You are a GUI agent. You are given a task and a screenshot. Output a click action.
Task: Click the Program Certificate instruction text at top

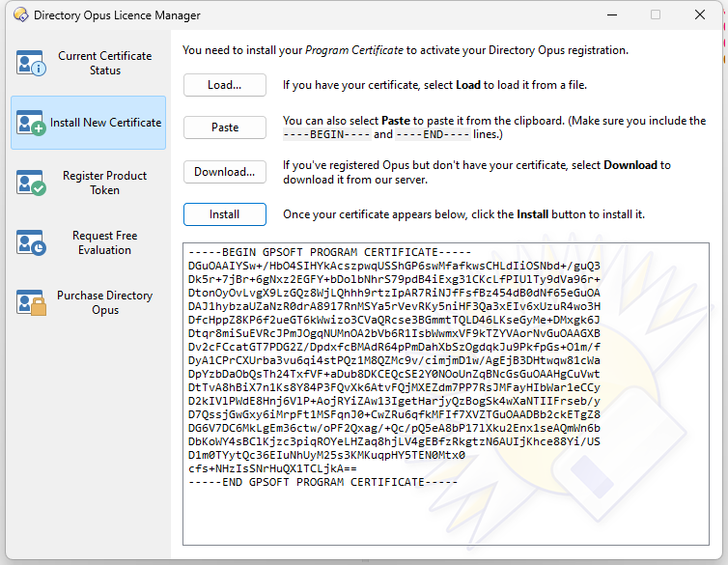coord(405,50)
